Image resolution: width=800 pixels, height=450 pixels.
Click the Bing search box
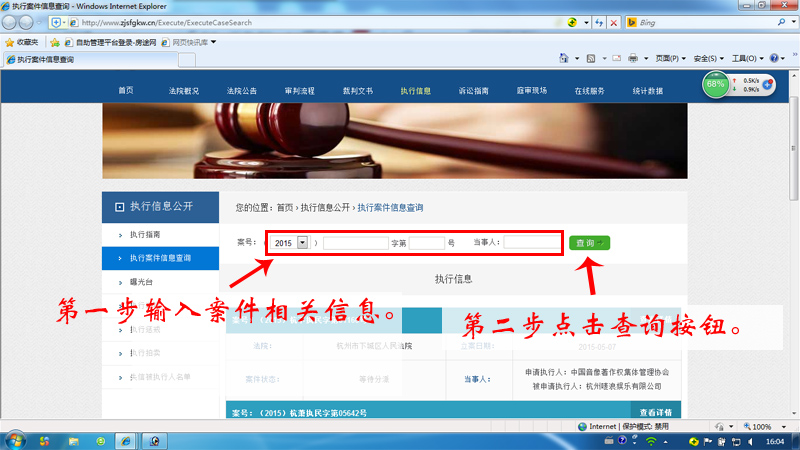click(707, 22)
